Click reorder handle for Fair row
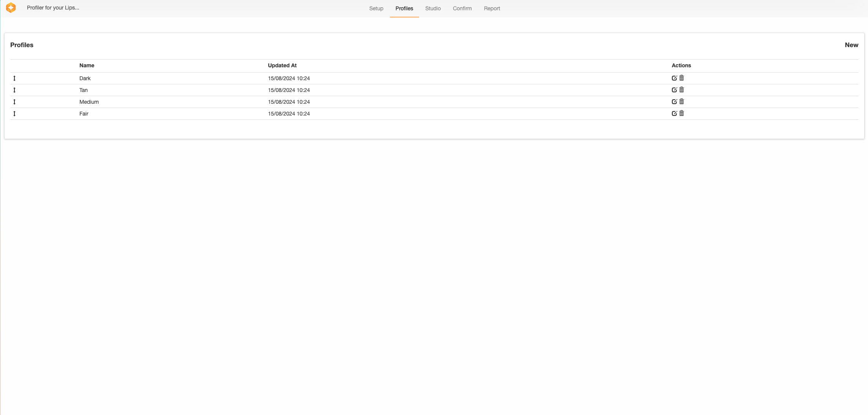This screenshot has width=868, height=415. pos(14,114)
